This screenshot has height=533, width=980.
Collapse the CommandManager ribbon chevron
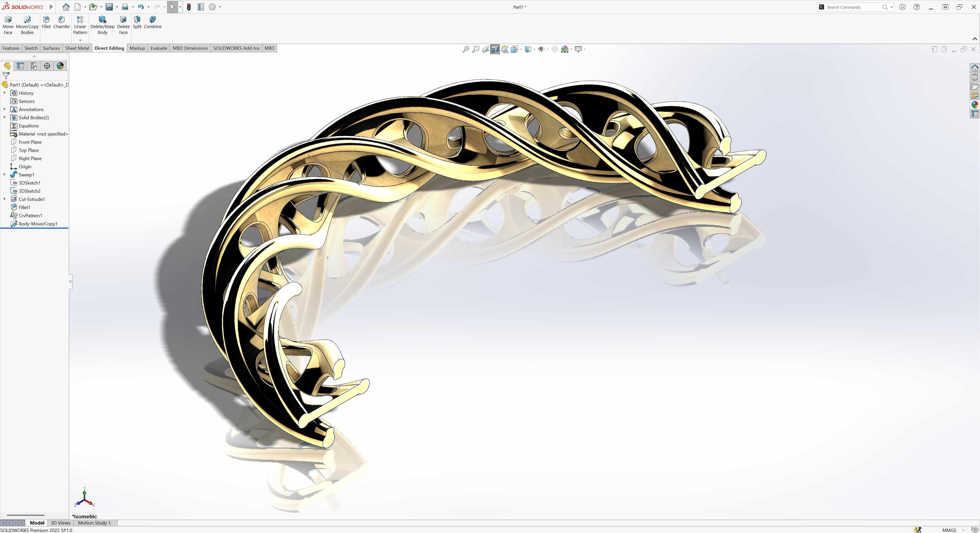pos(974,39)
